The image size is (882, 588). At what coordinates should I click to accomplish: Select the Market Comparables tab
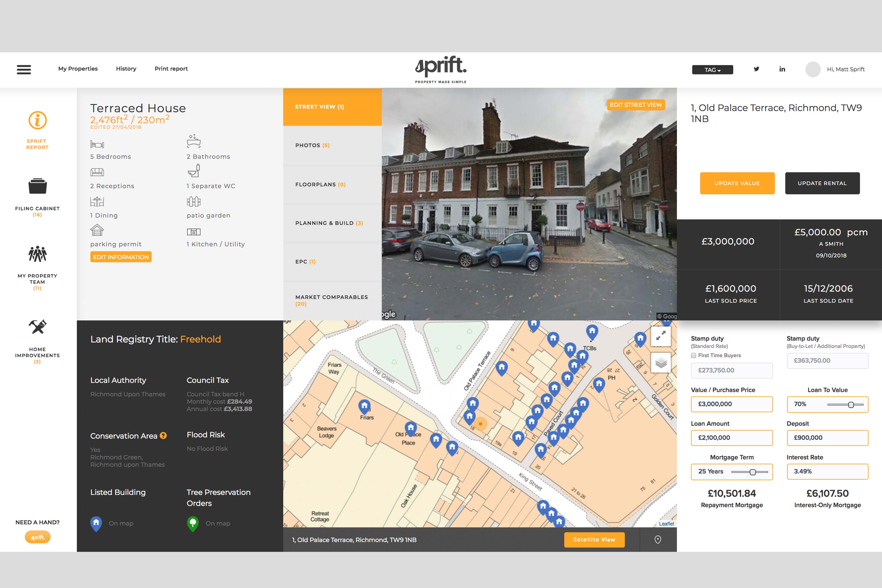(332, 300)
